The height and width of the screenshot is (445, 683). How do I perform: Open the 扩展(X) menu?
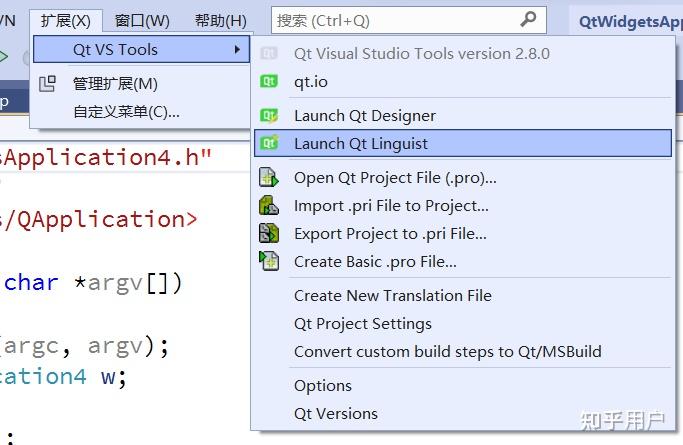tap(66, 20)
